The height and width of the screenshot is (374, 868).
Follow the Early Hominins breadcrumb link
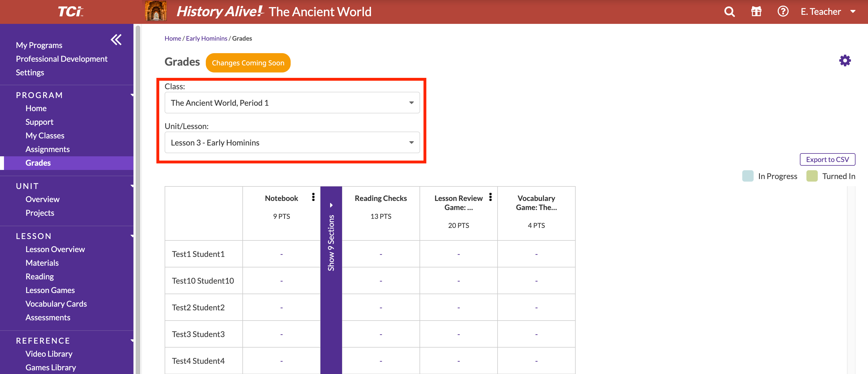point(206,38)
